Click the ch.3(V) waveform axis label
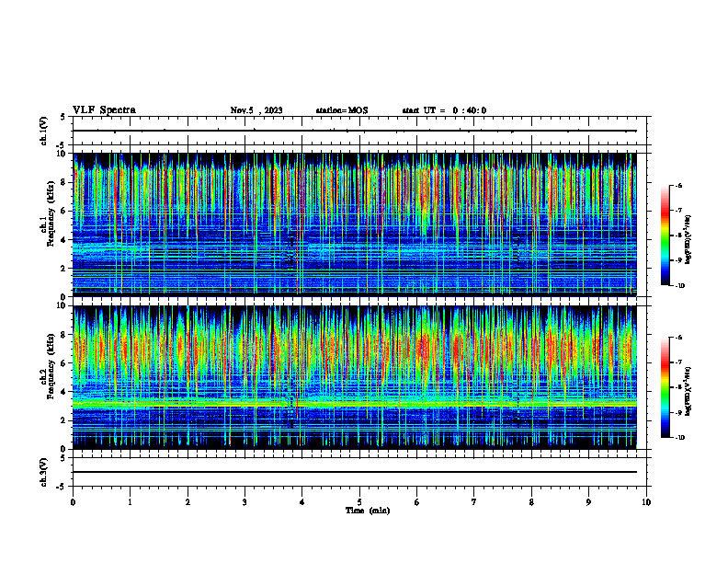 pyautogui.click(x=43, y=472)
